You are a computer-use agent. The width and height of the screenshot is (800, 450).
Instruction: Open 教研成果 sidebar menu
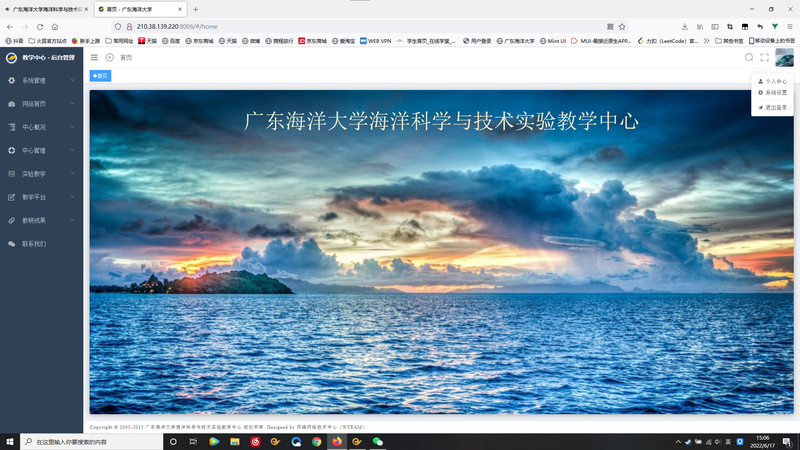tap(41, 220)
